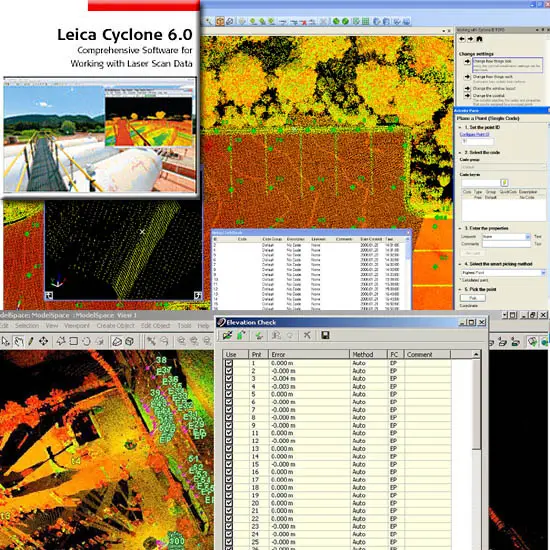Open the Linework dropdown in properties section
550x550 pixels.
click(x=528, y=237)
